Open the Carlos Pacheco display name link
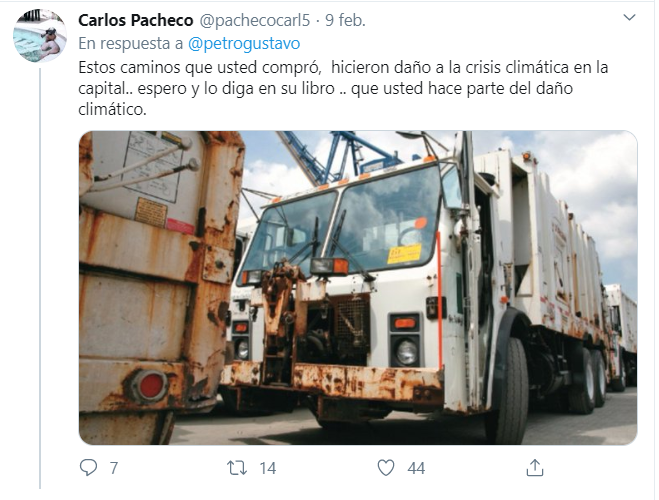This screenshot has height=500, width=659. pos(136,20)
